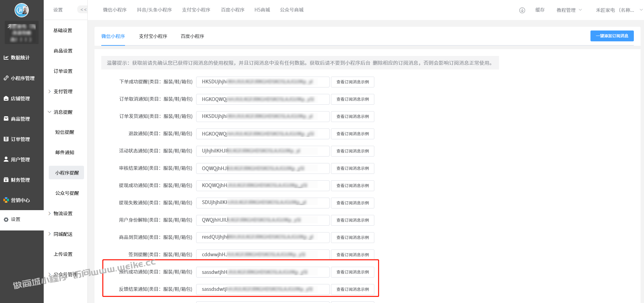Select the 微信小程序 tab in the content panel
644x303 pixels.
pyautogui.click(x=113, y=36)
